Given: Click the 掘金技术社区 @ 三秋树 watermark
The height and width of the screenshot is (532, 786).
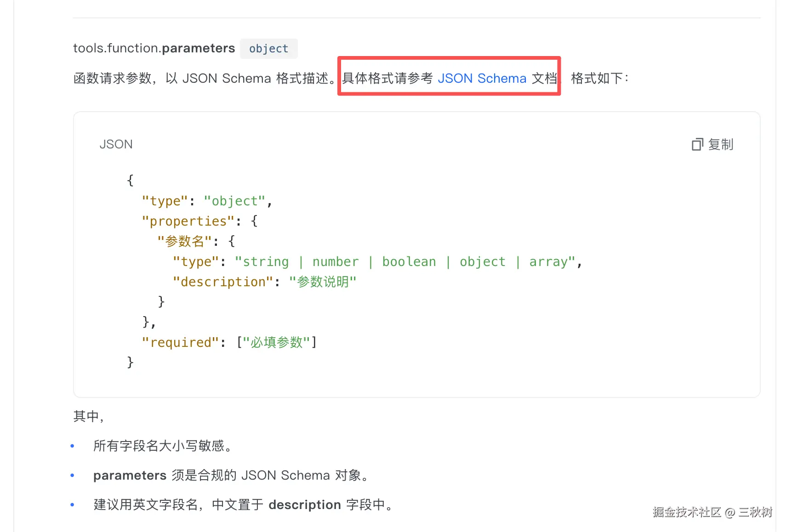Looking at the screenshot, I should (x=712, y=512).
